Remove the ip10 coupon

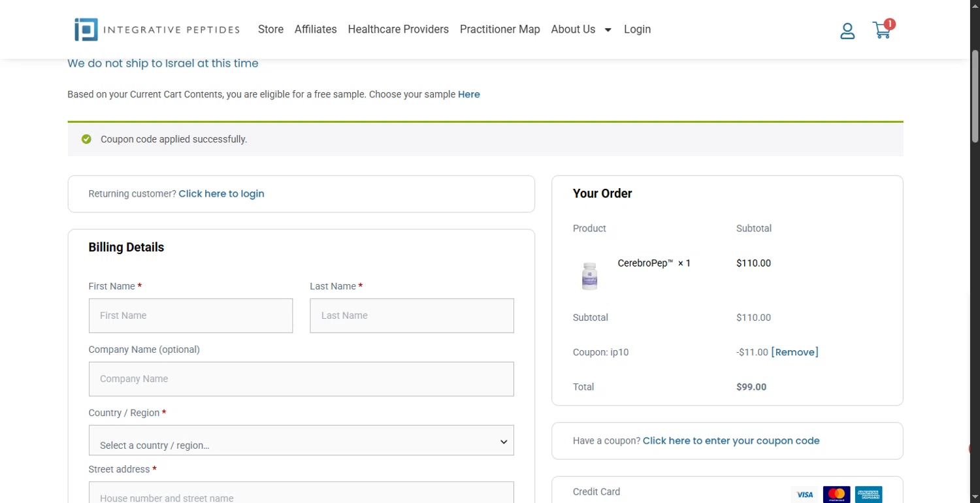coord(794,352)
